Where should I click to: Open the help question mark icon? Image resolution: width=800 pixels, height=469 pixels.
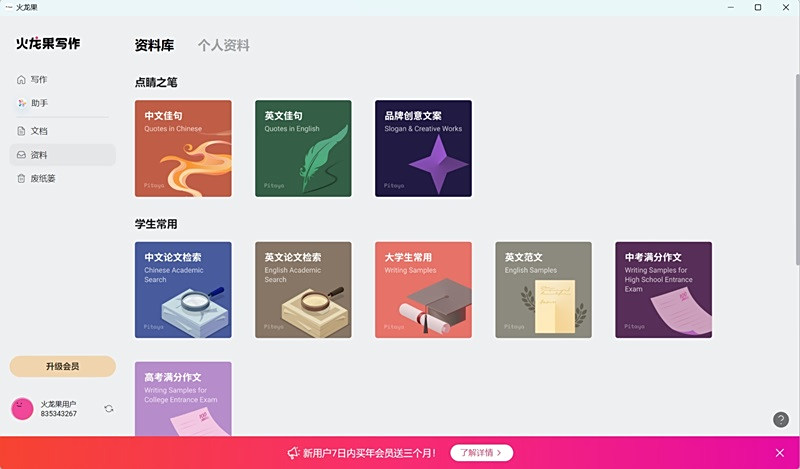781,419
